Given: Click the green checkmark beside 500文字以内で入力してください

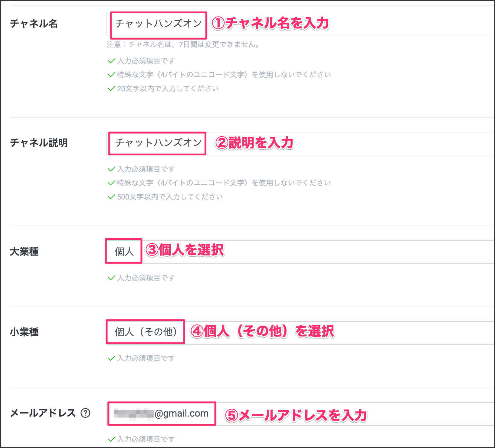Looking at the screenshot, I should (x=111, y=197).
